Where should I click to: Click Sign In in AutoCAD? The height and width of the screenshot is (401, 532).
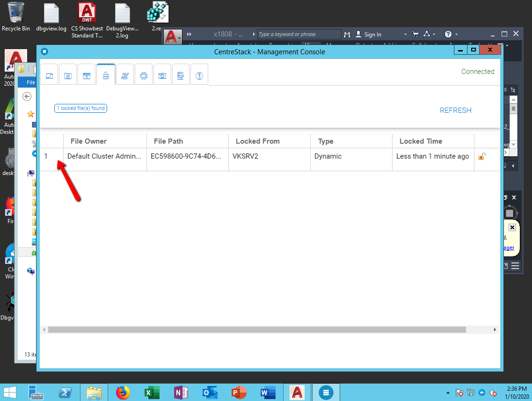pyautogui.click(x=368, y=34)
